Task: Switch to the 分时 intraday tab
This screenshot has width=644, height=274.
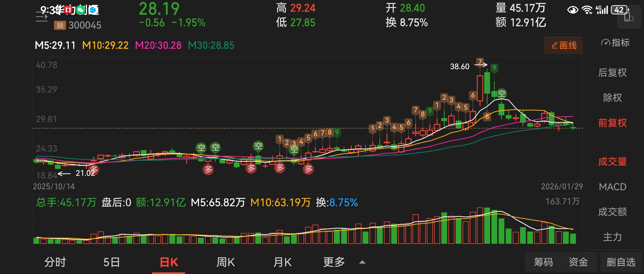Action: click(x=55, y=262)
